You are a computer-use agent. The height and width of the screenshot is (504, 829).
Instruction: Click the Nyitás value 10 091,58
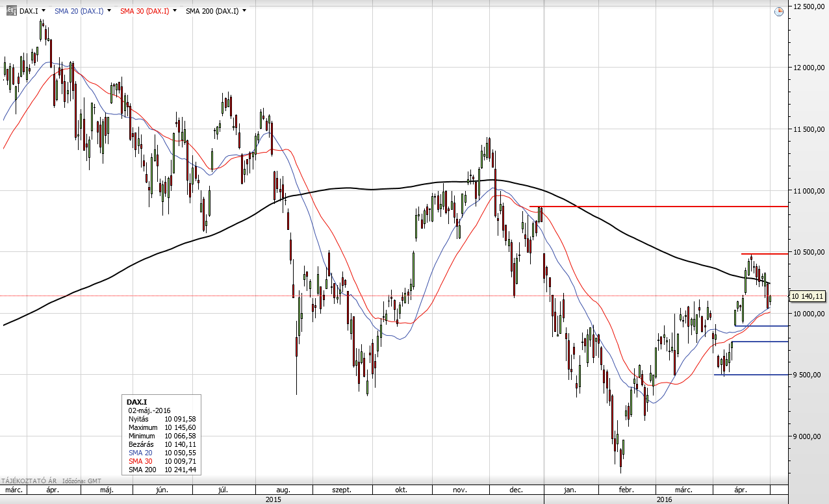coord(180,419)
